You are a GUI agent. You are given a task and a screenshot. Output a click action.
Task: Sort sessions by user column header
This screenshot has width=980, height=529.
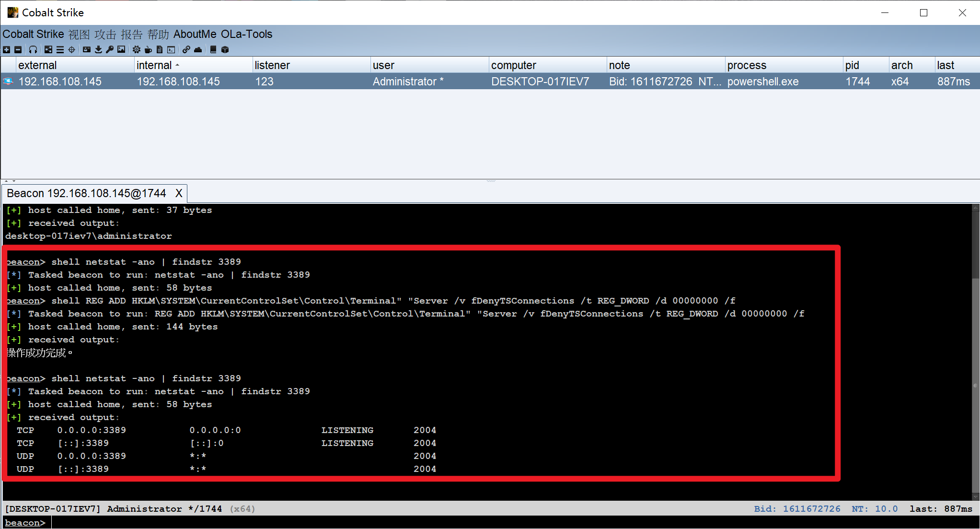[430, 65]
